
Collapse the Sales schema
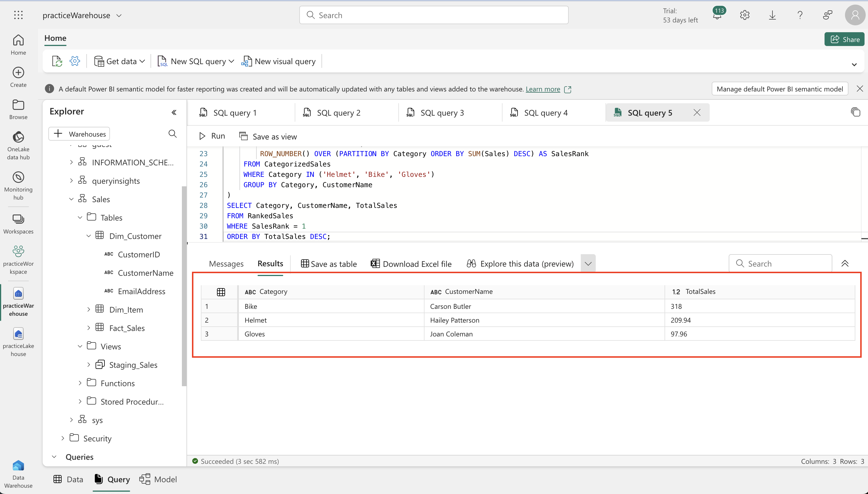click(x=71, y=199)
